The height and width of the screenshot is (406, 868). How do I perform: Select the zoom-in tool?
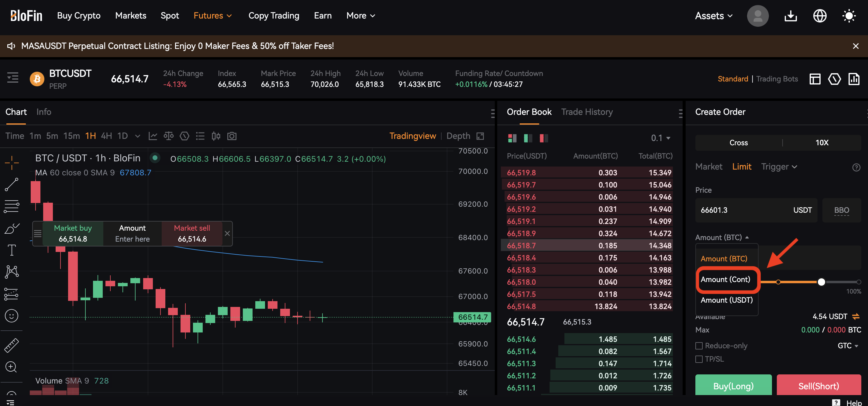tap(11, 366)
